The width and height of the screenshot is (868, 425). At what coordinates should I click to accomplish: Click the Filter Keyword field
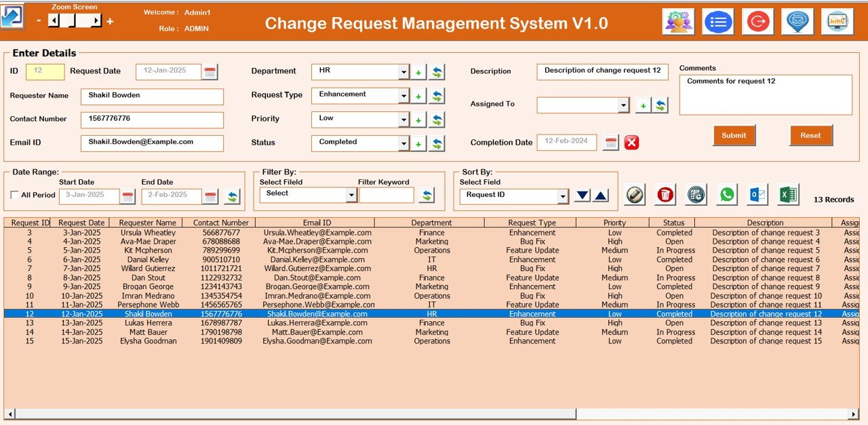(387, 196)
